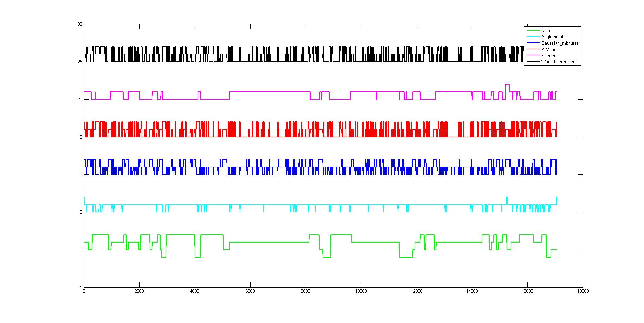Select the black line sample in legend
Image resolution: width=644 pixels, height=323 pixels.
[x=533, y=62]
